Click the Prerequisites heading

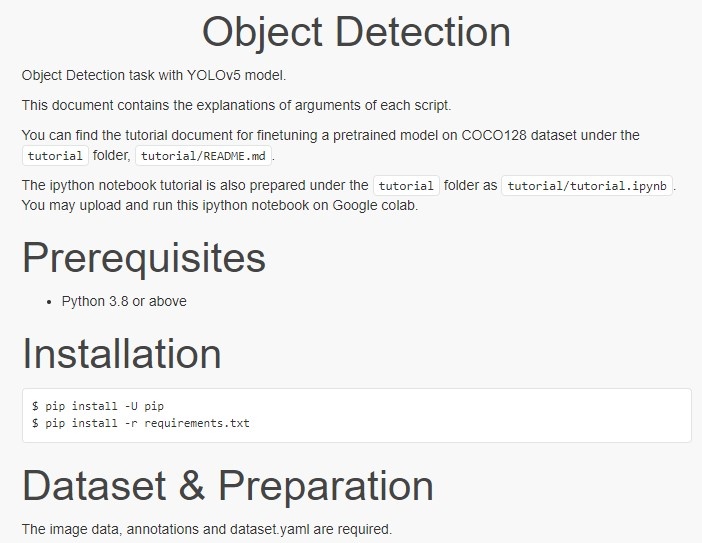(x=143, y=258)
